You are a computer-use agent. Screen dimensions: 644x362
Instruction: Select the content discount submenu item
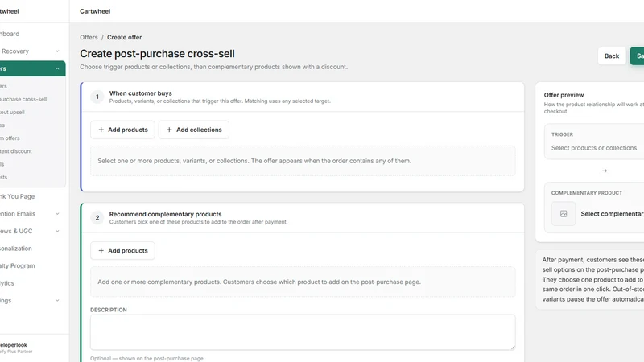pyautogui.click(x=15, y=151)
